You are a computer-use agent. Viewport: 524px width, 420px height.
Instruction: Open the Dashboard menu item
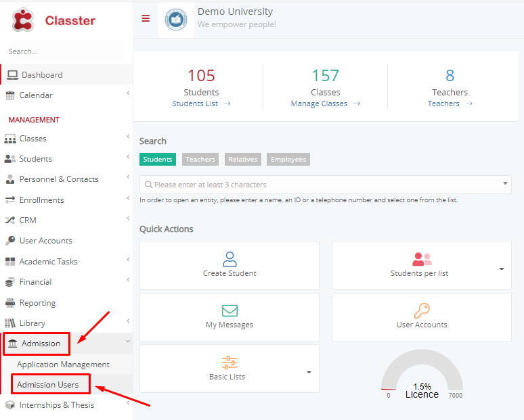[67, 75]
